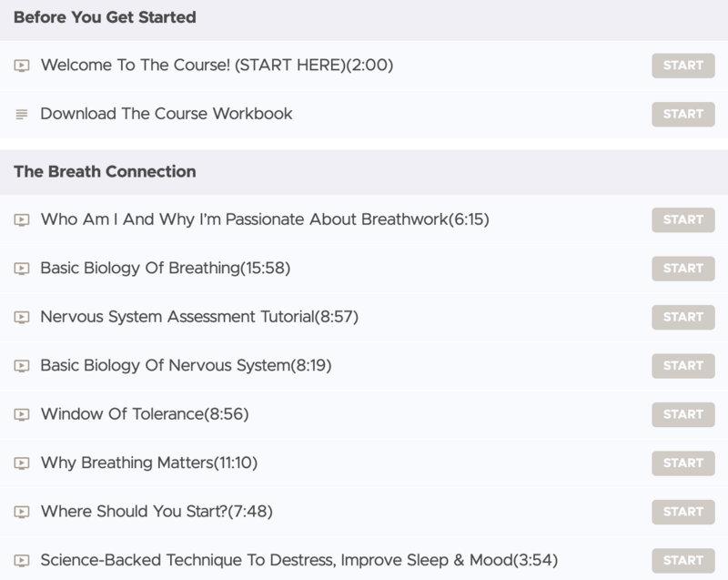The image size is (728, 580).
Task: Click video icon beside Science-Backed Technique lesson
Action: coord(21,561)
